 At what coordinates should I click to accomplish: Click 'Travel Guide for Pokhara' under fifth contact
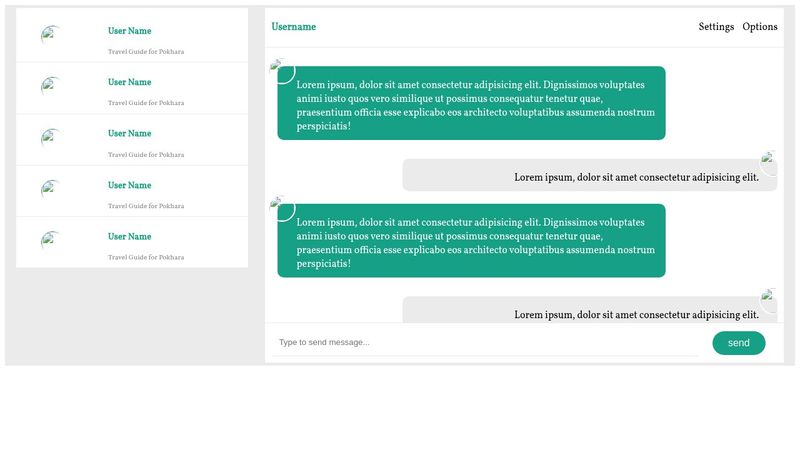tap(146, 258)
